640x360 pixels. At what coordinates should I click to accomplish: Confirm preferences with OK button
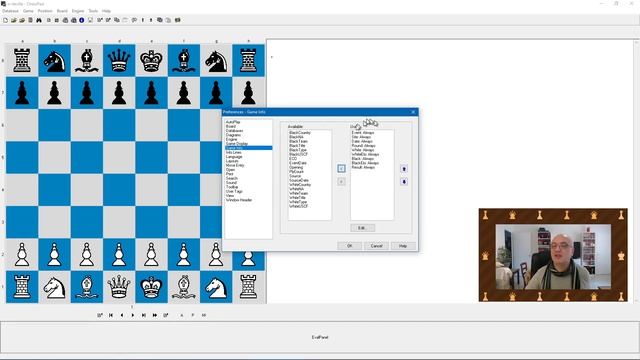point(349,246)
